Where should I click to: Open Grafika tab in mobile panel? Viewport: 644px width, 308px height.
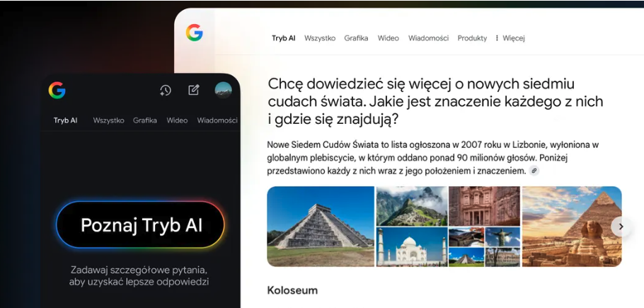[x=145, y=120]
